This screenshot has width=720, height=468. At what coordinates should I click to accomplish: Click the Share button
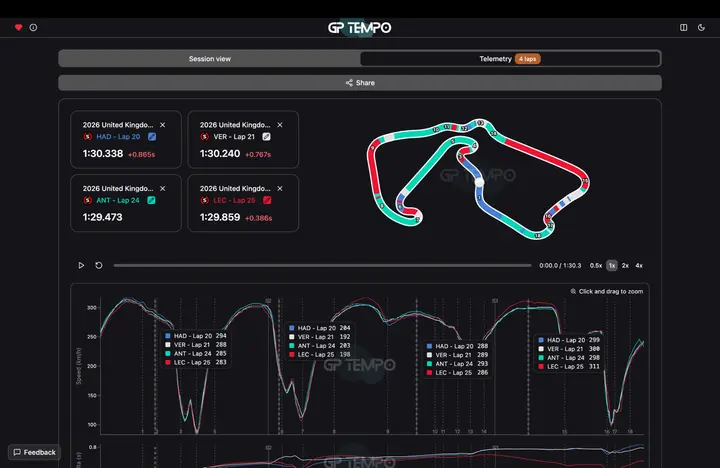[360, 83]
